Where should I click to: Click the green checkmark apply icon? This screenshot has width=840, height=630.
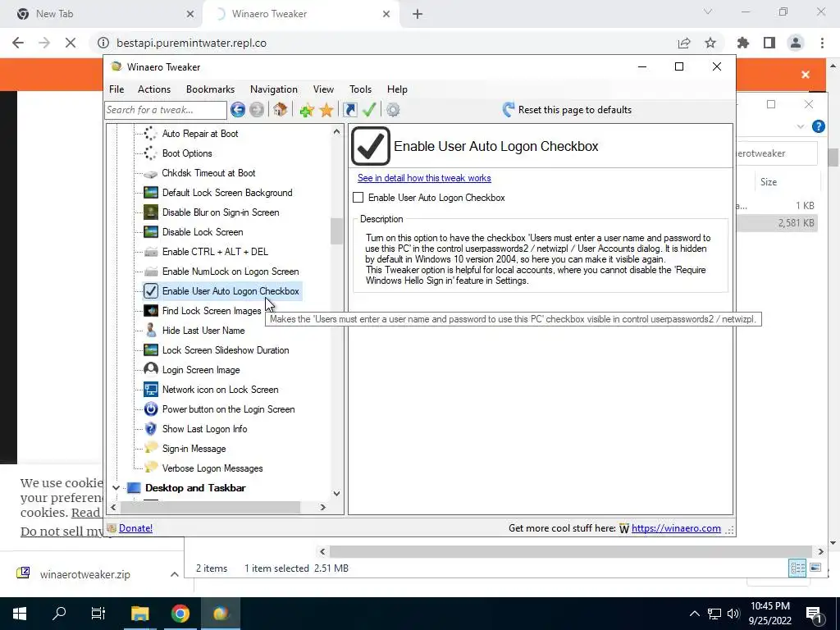pyautogui.click(x=369, y=110)
